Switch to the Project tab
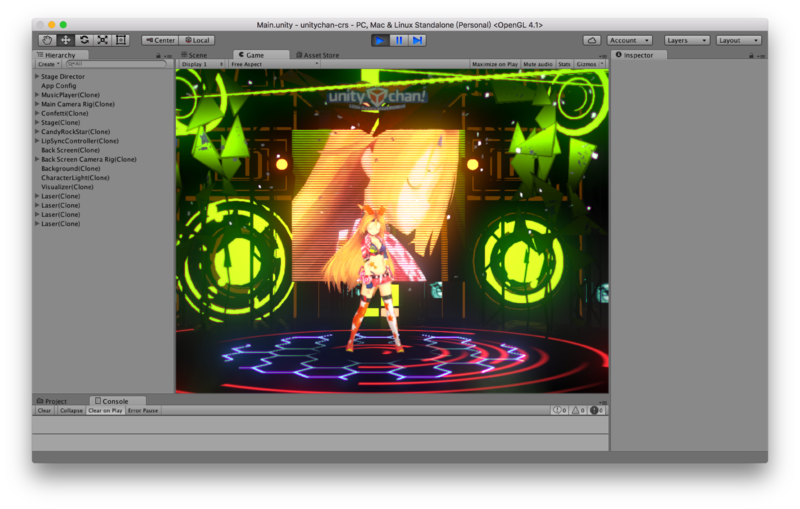Screen dimensions: 800x509 pos(54,401)
